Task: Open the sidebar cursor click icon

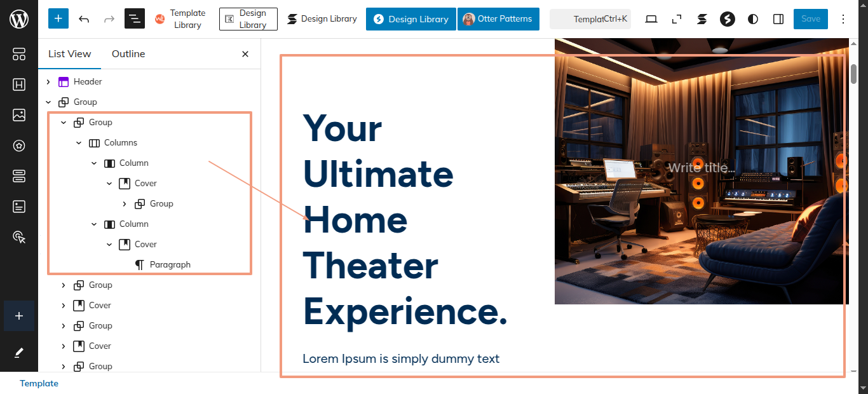Action: [19, 237]
